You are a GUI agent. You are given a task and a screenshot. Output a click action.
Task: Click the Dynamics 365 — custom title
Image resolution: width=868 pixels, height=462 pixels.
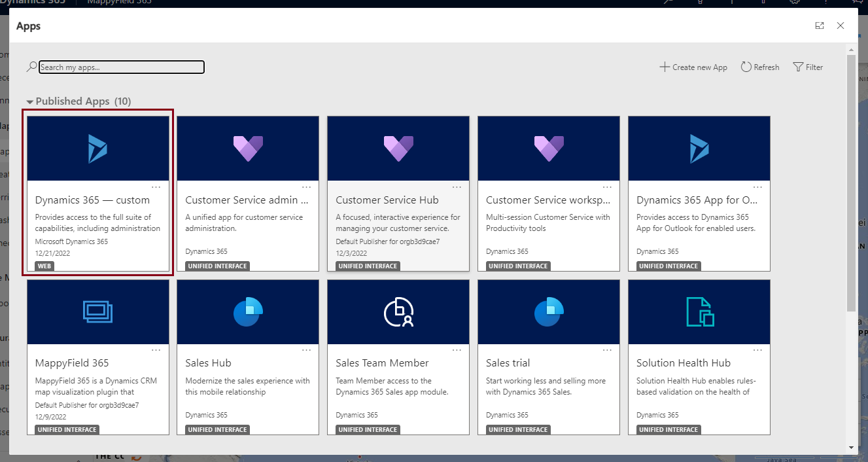[92, 200]
